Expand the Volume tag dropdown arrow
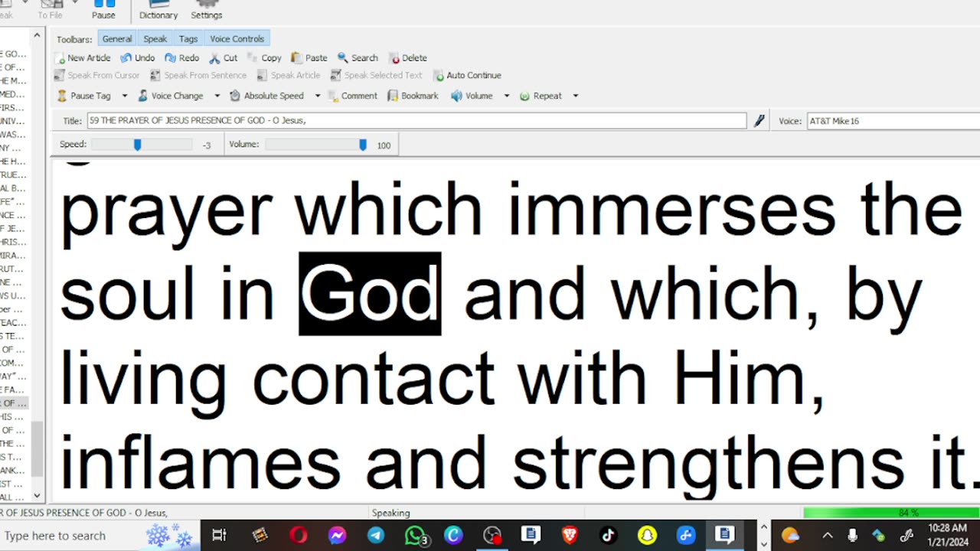The height and width of the screenshot is (551, 980). click(506, 96)
